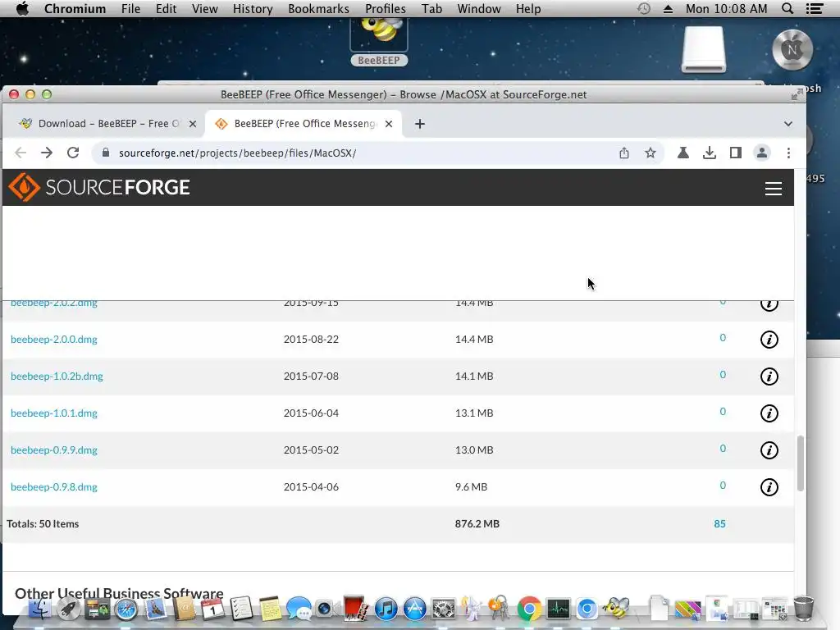Show info for beebeep-1.0.1.dmg

(x=769, y=413)
